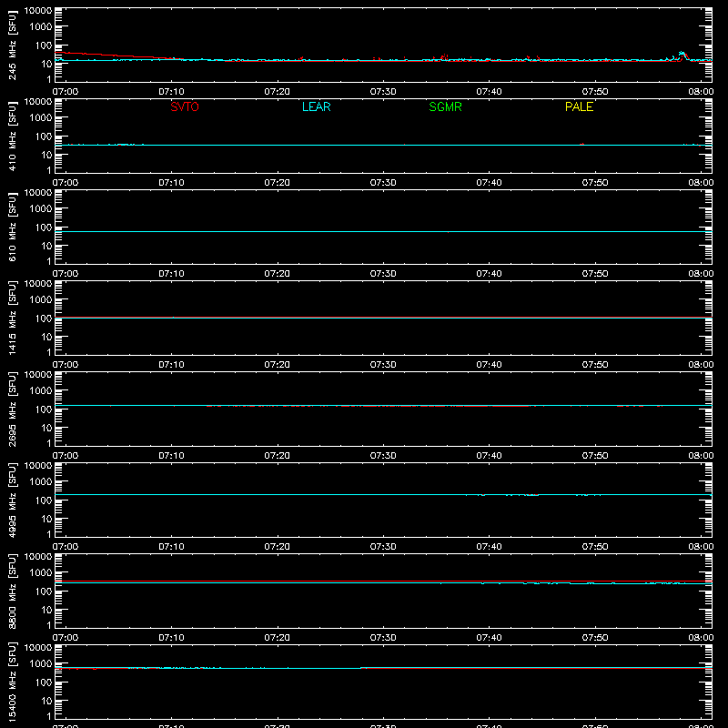Click the 10000 y-axis label of 245 MHz plot

[38, 11]
